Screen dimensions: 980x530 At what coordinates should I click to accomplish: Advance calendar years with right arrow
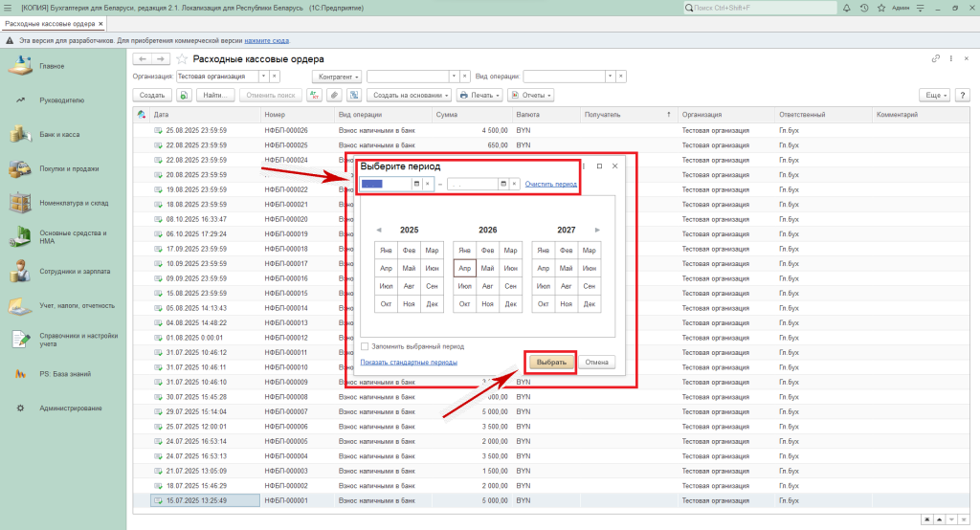(x=598, y=230)
